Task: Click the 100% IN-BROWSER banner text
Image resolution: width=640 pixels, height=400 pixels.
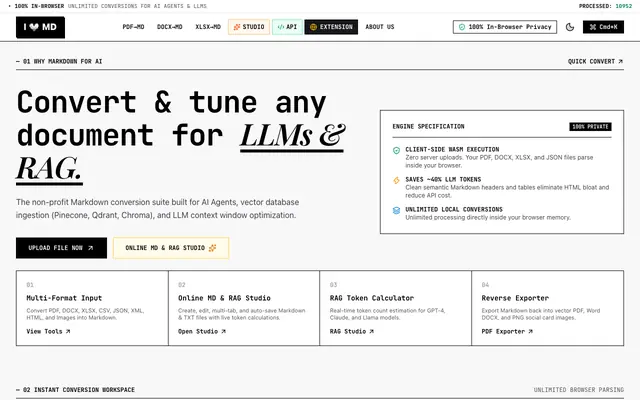Action: point(39,6)
